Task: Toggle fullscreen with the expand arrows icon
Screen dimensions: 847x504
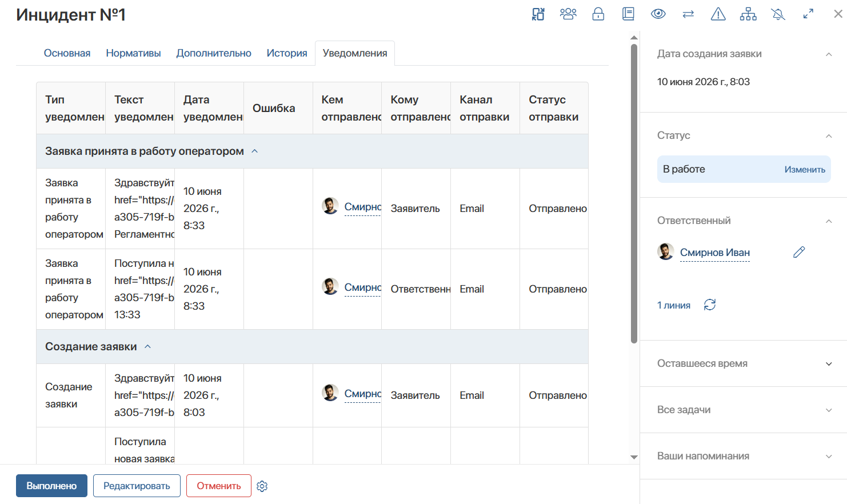Action: (x=808, y=14)
